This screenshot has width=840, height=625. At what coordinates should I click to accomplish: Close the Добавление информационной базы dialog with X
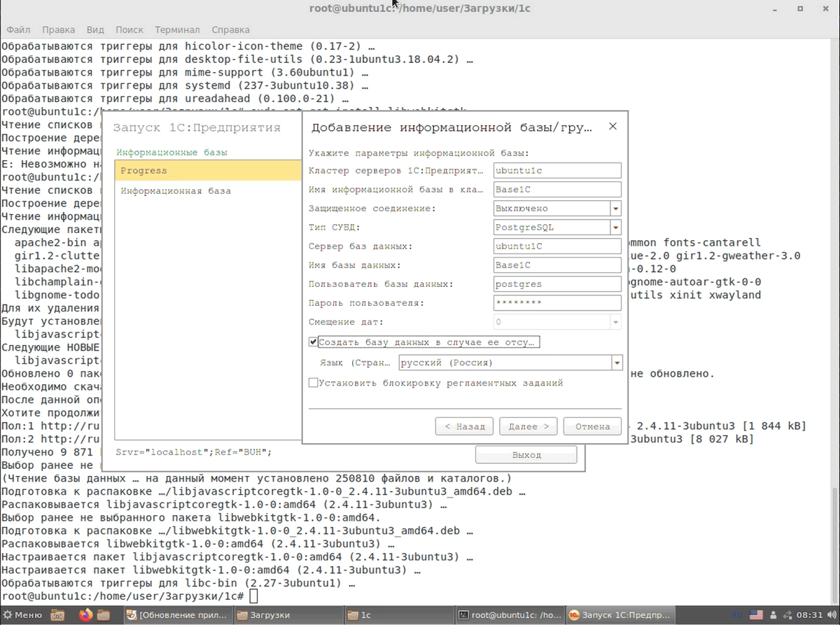[612, 127]
